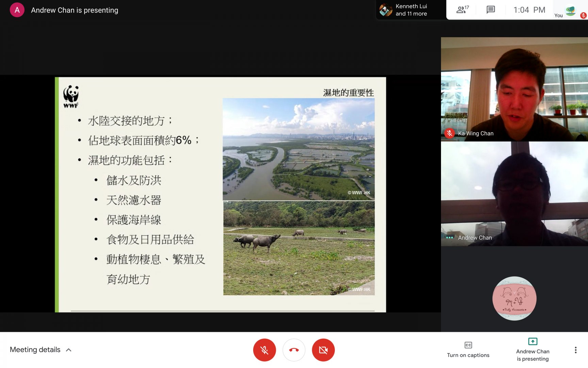
Task: Click Ka Wing Chan's muted mic indicator
Action: [x=449, y=133]
